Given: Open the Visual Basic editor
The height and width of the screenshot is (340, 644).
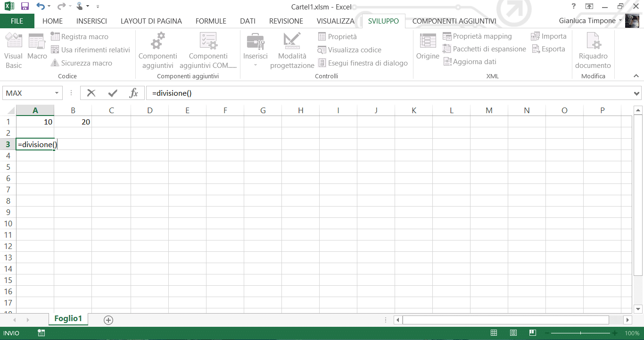Looking at the screenshot, I should (13, 50).
